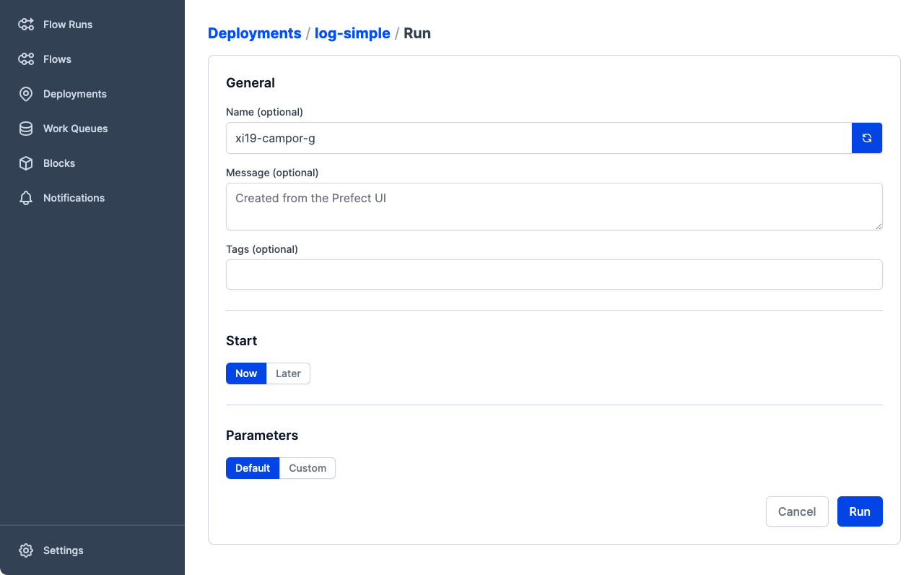
Task: Choose Custom parameters
Action: click(x=308, y=468)
